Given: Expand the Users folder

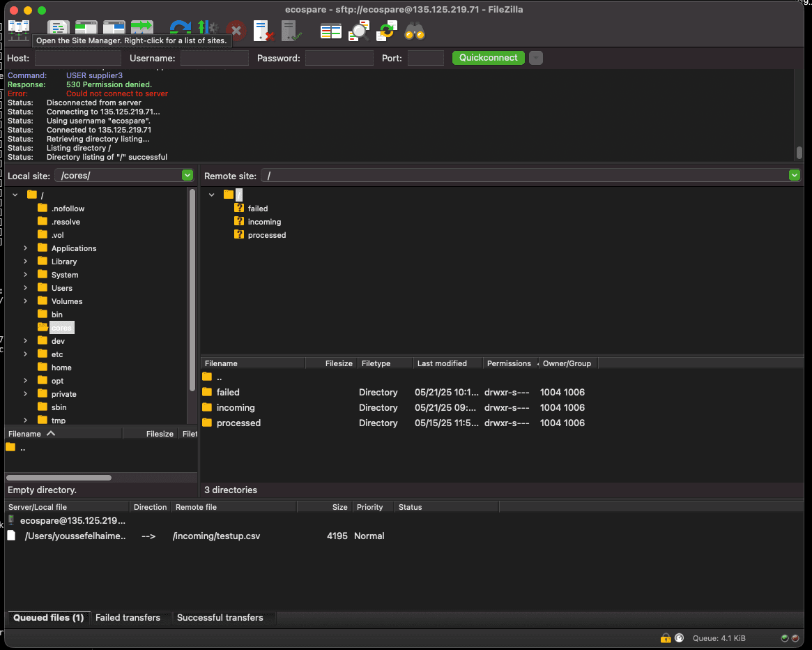Looking at the screenshot, I should coord(25,287).
